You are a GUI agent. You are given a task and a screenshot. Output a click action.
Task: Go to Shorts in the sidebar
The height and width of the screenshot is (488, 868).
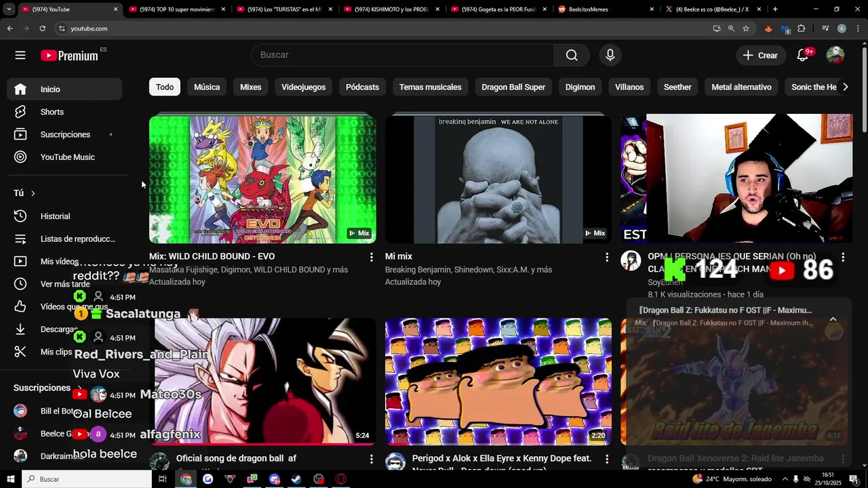point(64,112)
